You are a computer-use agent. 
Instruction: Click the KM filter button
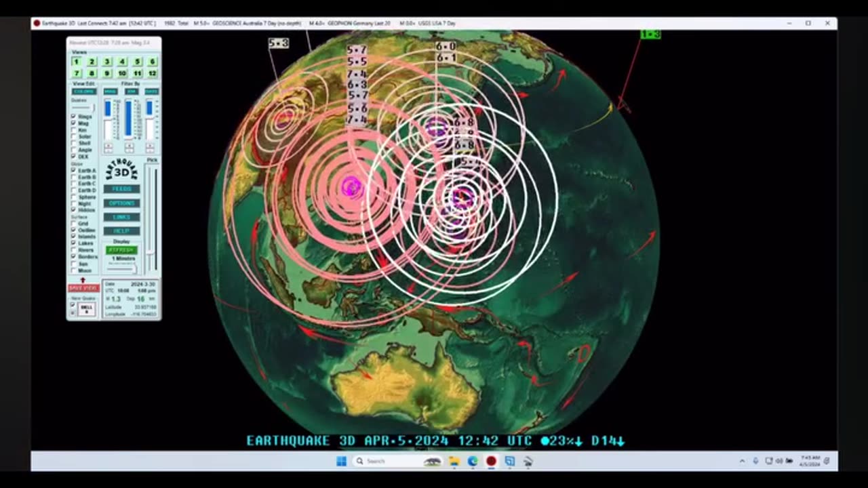point(131,91)
